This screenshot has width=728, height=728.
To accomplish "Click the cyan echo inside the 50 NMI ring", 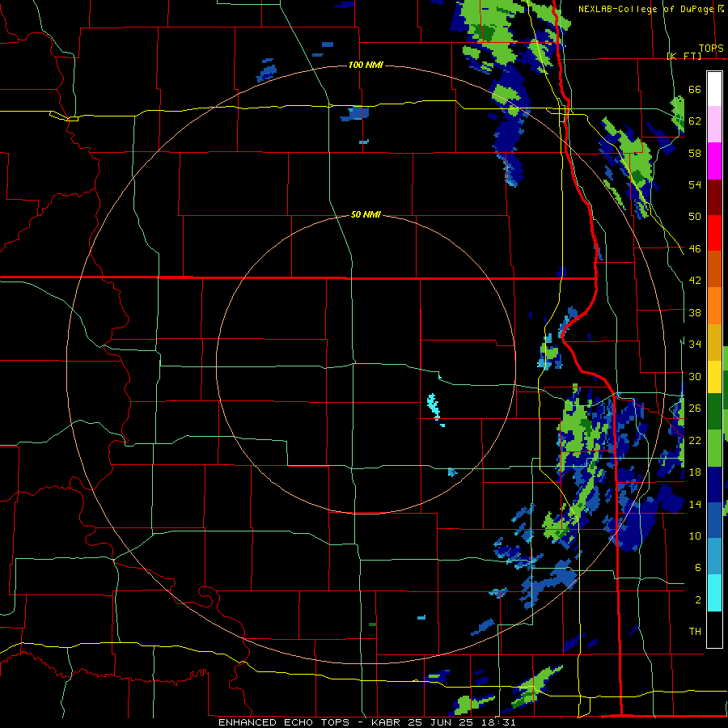I will 434,406.
